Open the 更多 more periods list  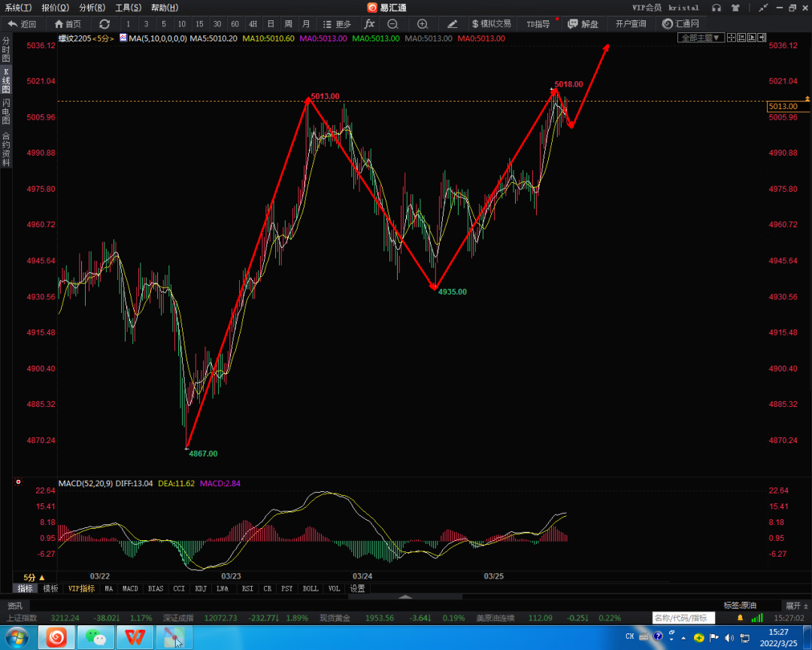pos(337,24)
